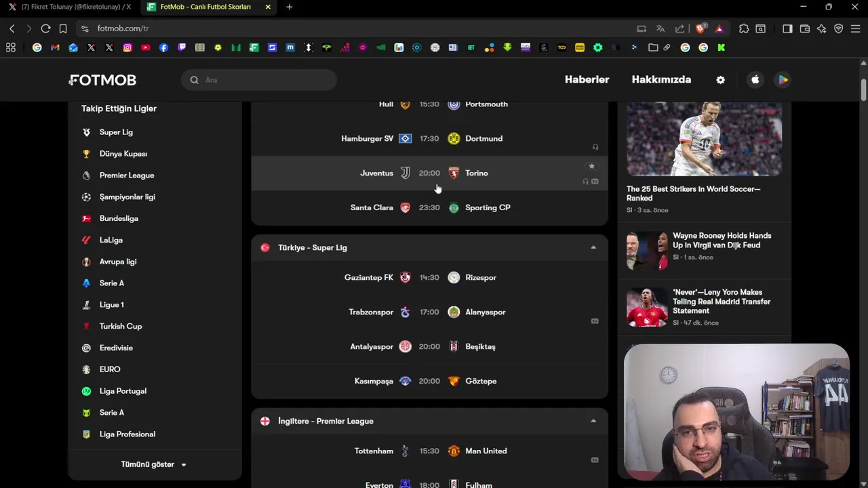Viewport: 868px width, 488px height.
Task: Open Bundesliga from sidebar
Action: [119, 218]
